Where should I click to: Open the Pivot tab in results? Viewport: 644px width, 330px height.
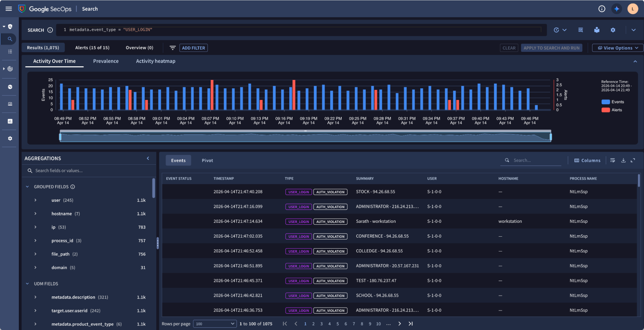[x=207, y=160]
